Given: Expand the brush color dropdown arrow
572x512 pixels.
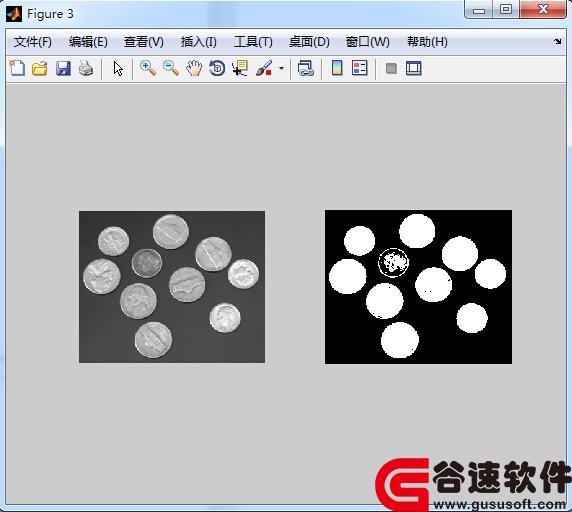Looking at the screenshot, I should [281, 68].
